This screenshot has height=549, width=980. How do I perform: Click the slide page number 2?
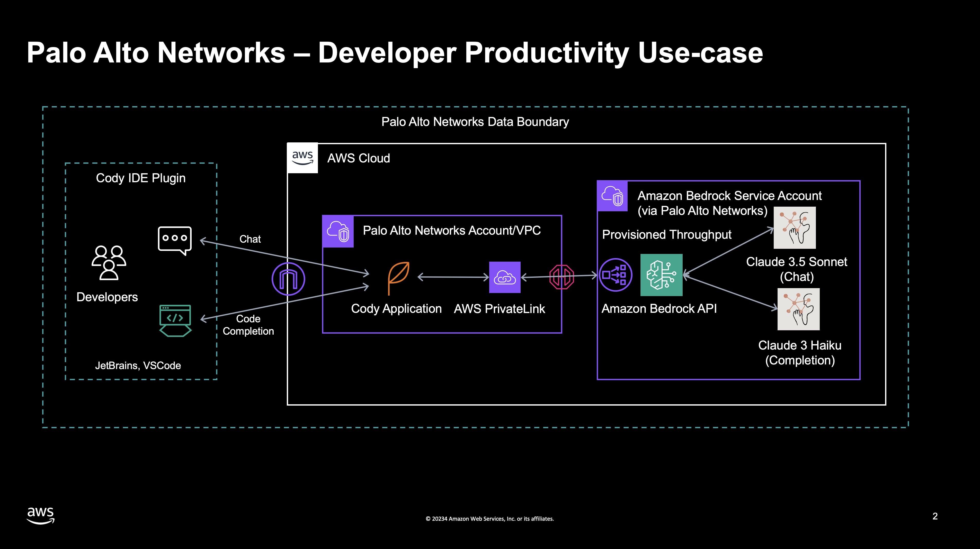coord(935,516)
